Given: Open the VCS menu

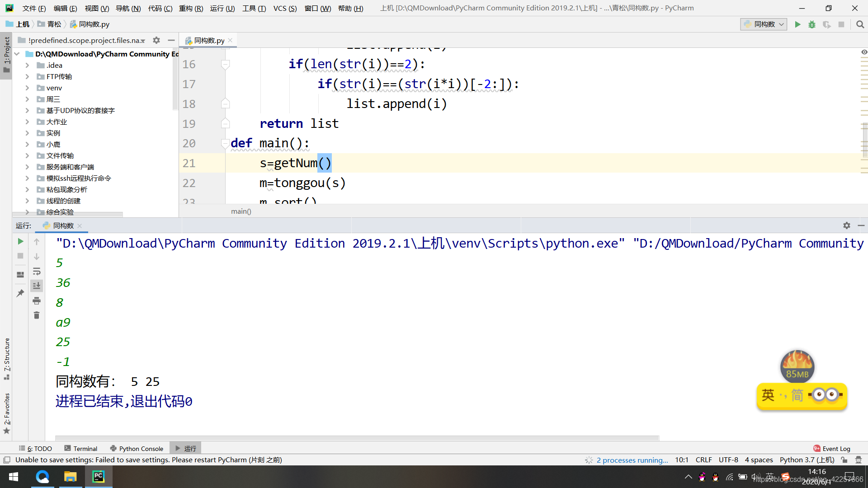Looking at the screenshot, I should pyautogui.click(x=285, y=8).
